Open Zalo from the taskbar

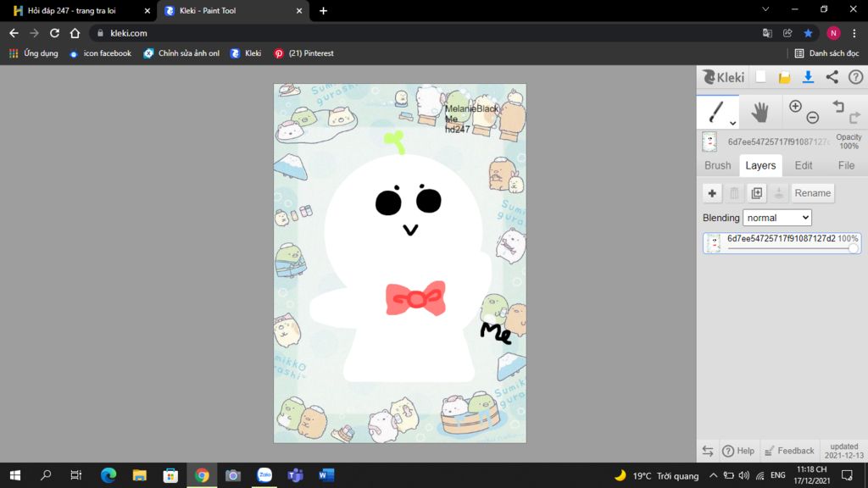[264, 475]
